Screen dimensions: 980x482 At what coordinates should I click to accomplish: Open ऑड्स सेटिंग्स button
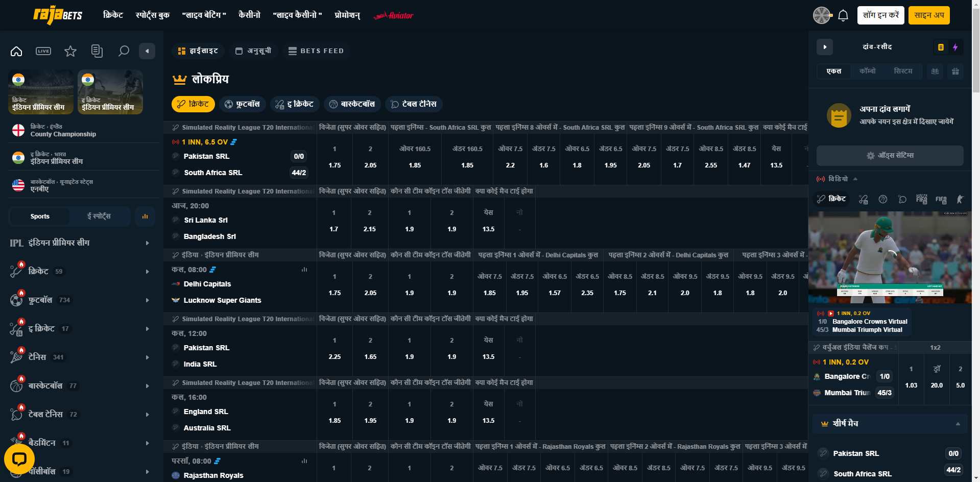coord(890,156)
